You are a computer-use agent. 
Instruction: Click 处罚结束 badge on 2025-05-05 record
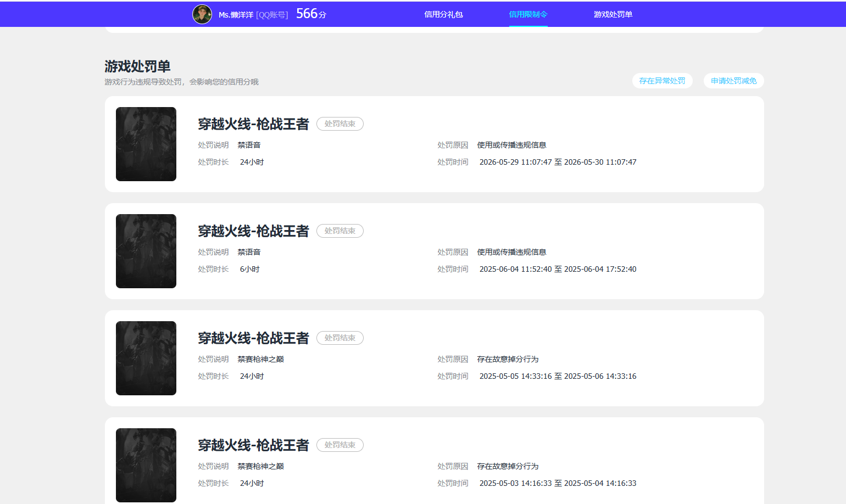pos(340,338)
